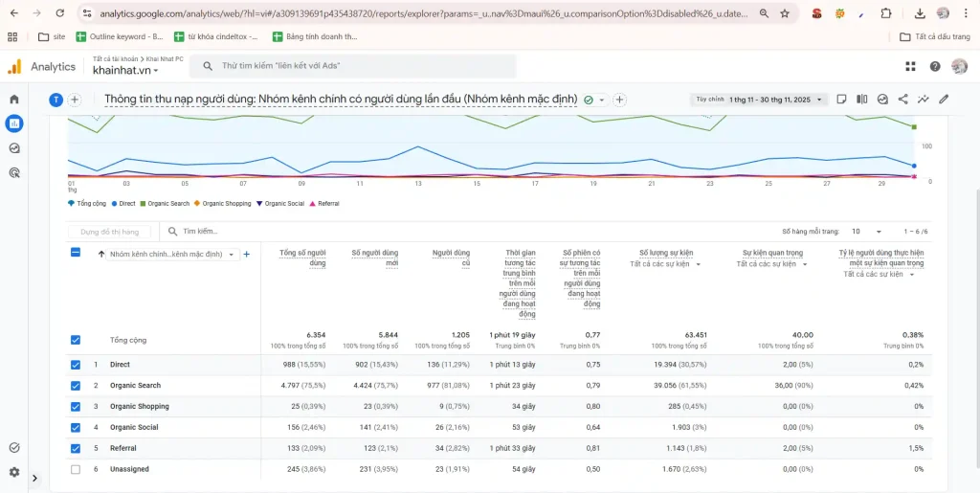Open the Insights trend icon

[x=924, y=99]
